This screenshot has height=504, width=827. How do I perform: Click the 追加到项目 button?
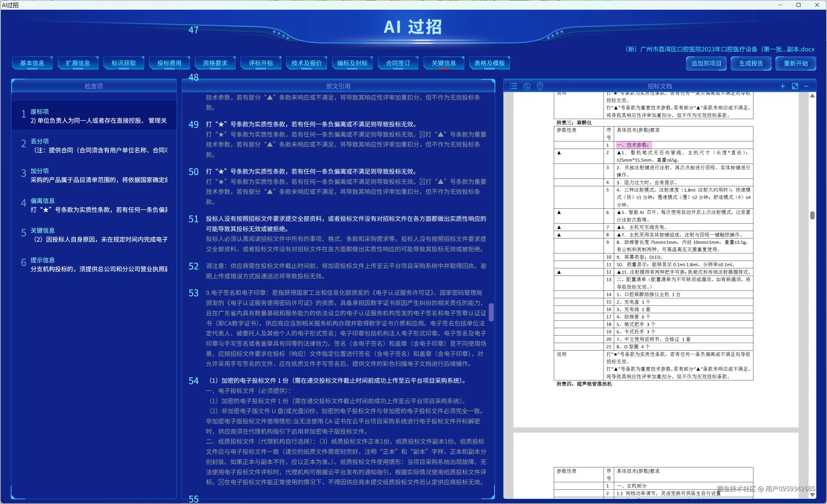[706, 63]
